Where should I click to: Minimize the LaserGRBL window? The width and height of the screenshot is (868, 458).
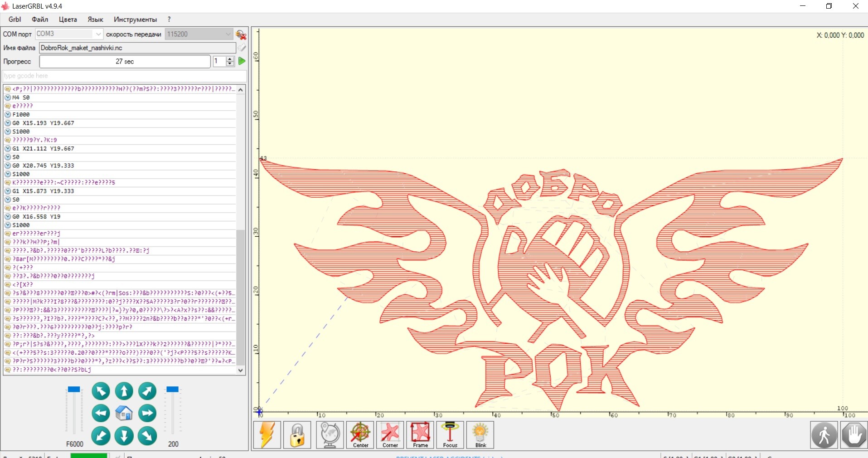(x=803, y=6)
